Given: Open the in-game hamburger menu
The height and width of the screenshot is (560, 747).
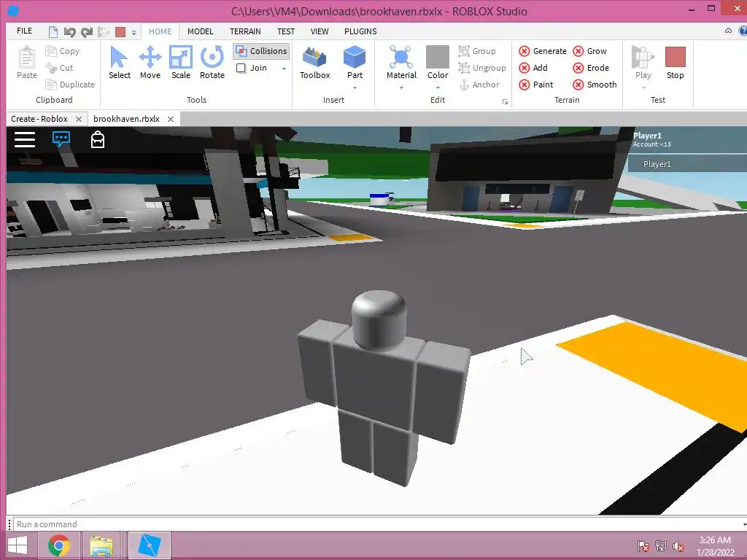Looking at the screenshot, I should [x=25, y=139].
